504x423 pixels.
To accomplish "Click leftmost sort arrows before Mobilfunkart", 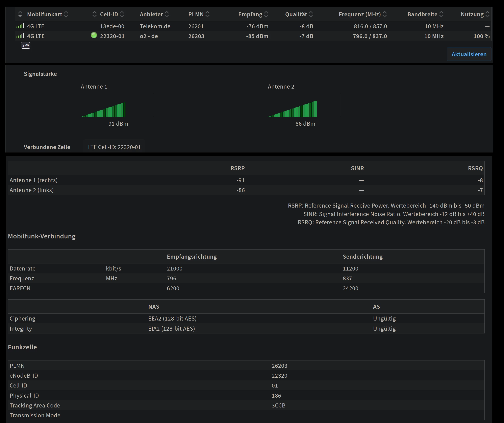I will tap(20, 14).
